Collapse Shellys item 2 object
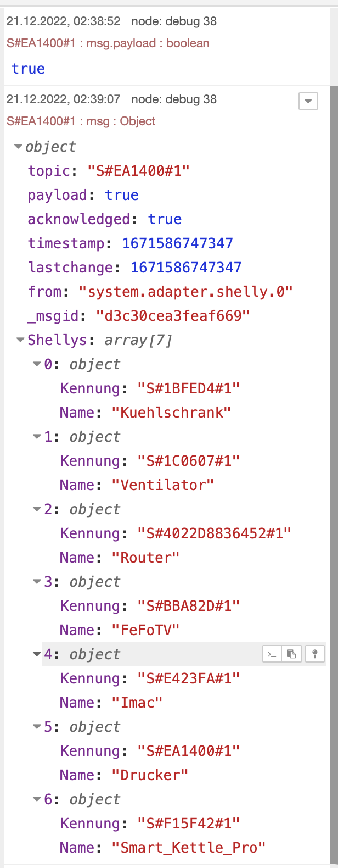The image size is (338, 868). coord(37,509)
